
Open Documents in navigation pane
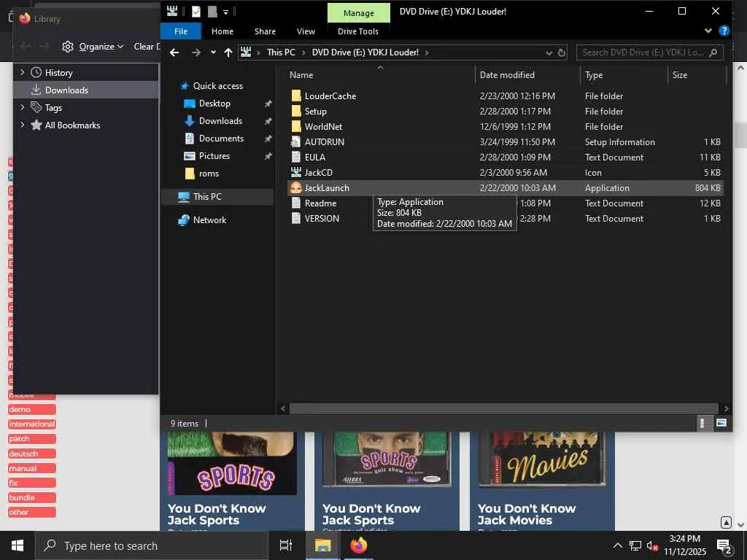point(221,139)
